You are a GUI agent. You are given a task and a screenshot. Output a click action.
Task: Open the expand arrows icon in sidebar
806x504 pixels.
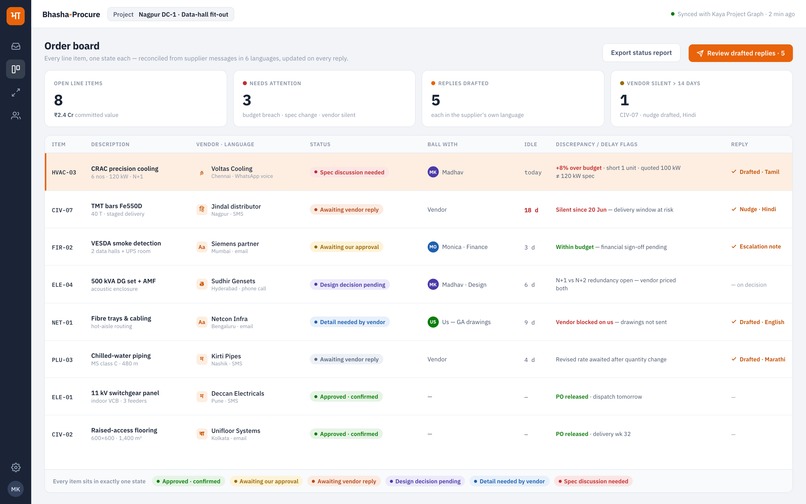point(15,93)
